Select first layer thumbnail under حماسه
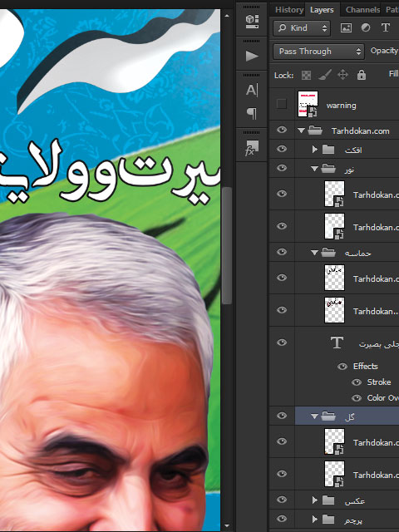Viewport: 399px width, 532px height. [334, 278]
